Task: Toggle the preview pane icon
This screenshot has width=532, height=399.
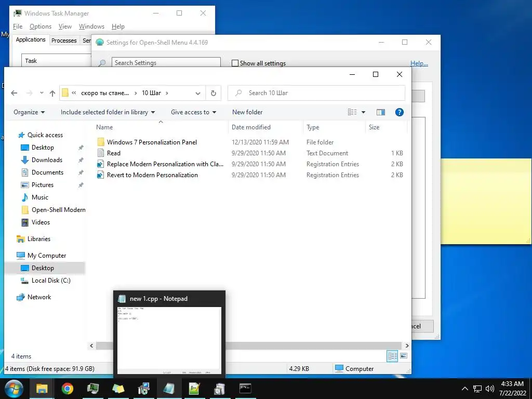Action: 381,112
